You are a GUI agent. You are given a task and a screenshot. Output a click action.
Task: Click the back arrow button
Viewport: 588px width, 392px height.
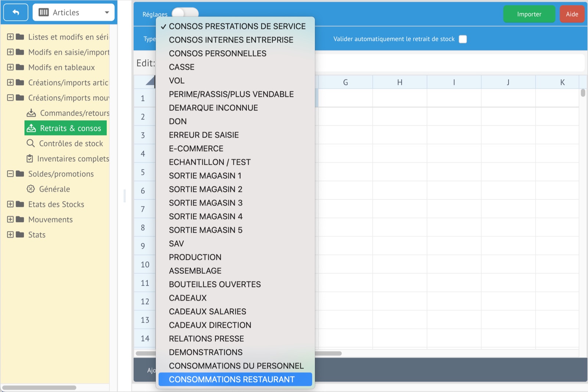coord(16,13)
